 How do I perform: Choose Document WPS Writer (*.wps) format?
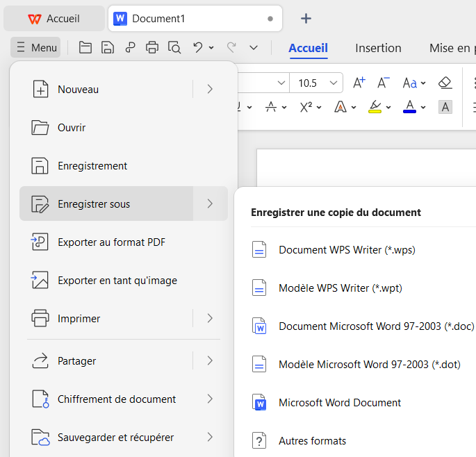347,249
